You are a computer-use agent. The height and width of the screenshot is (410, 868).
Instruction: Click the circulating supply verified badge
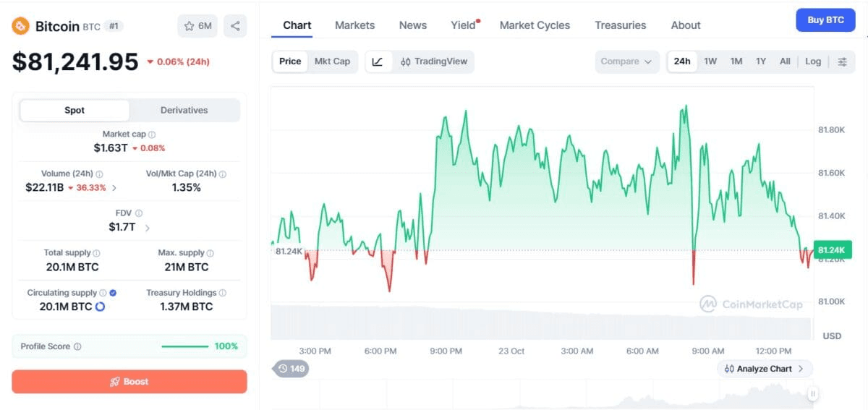pyautogui.click(x=113, y=293)
